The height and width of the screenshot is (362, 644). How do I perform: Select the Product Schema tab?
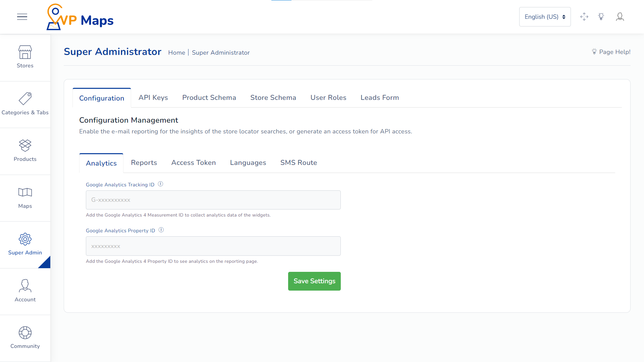209,98
